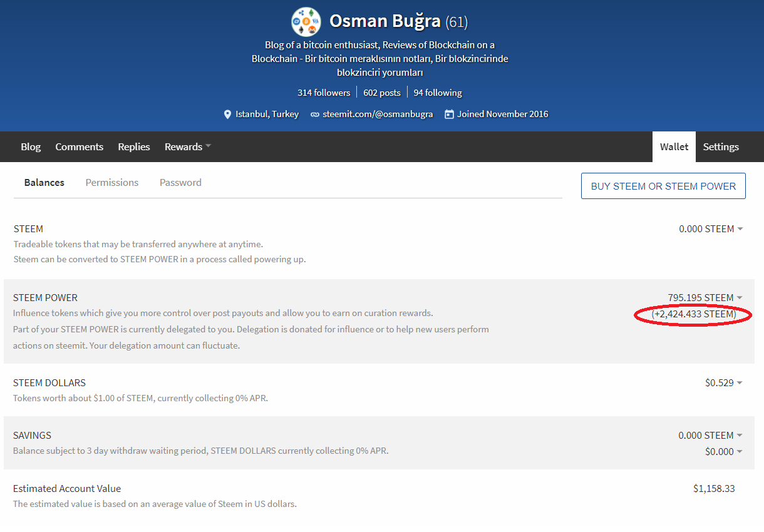Click the STEEM POWER heading
This screenshot has height=532, width=764.
click(x=45, y=298)
